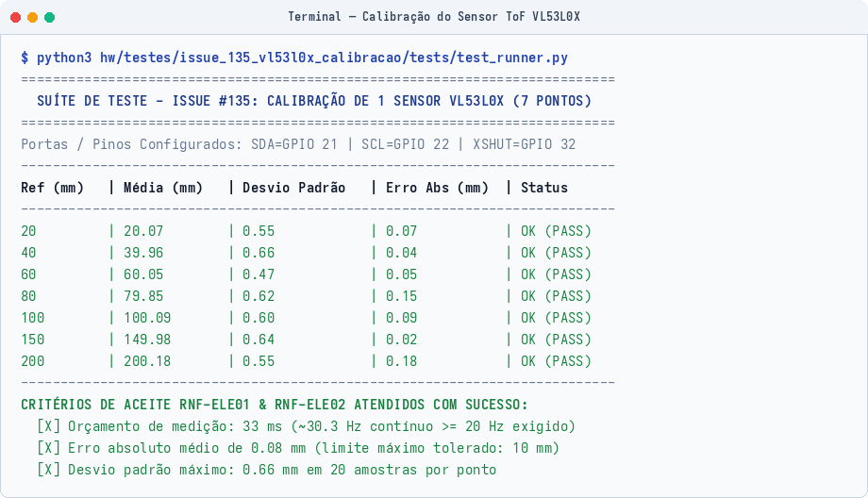This screenshot has height=498, width=868.
Task: Select the SUÍTE DE TESTE ISSUE #135 heading
Action: coord(314,101)
